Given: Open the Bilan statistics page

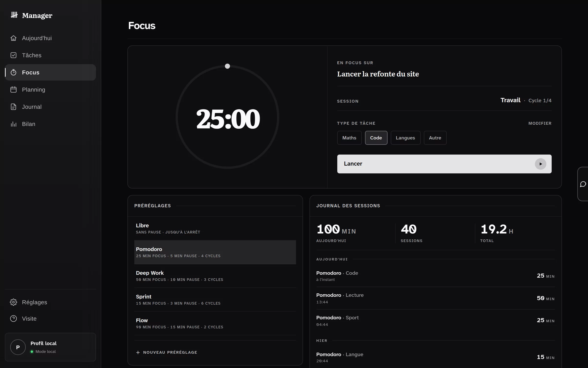Looking at the screenshot, I should coord(50,124).
